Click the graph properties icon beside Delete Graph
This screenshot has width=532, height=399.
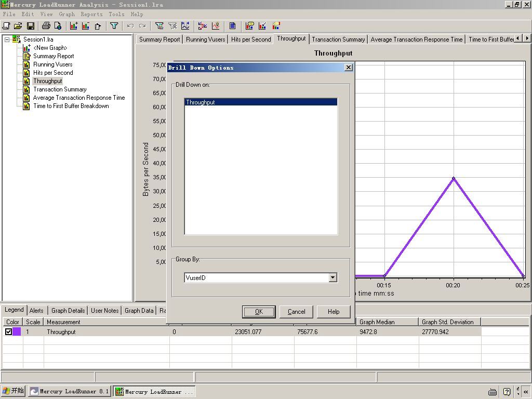tap(98, 26)
